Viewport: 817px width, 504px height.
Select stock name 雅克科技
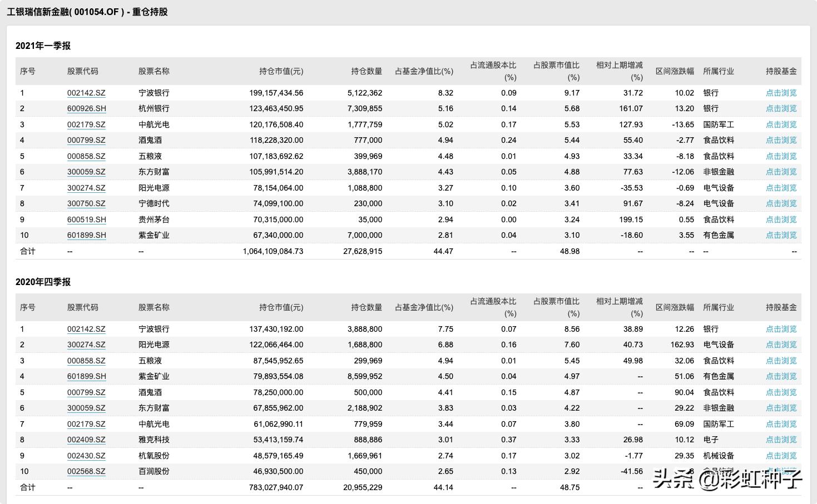tap(154, 440)
